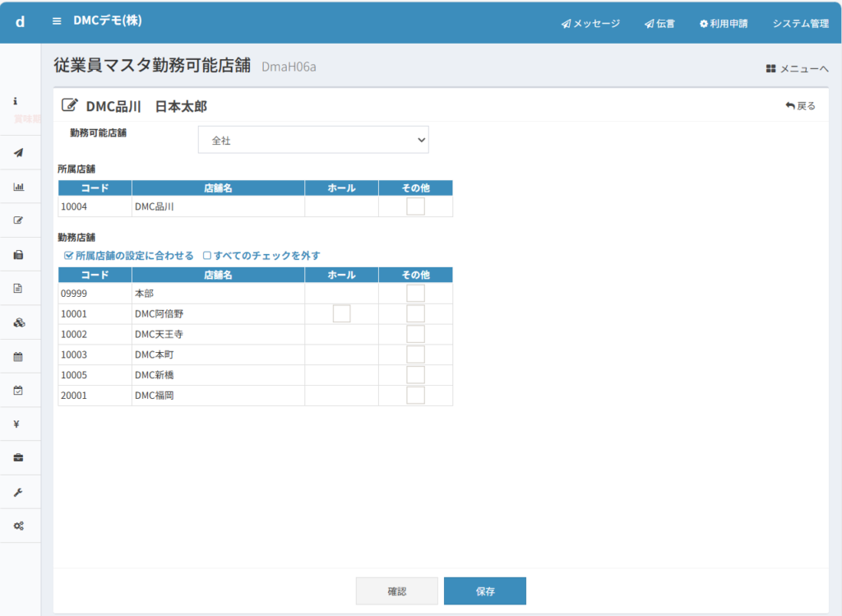The height and width of the screenshot is (616, 842).
Task: Open システム管理 in the top navigation
Action: [800, 23]
